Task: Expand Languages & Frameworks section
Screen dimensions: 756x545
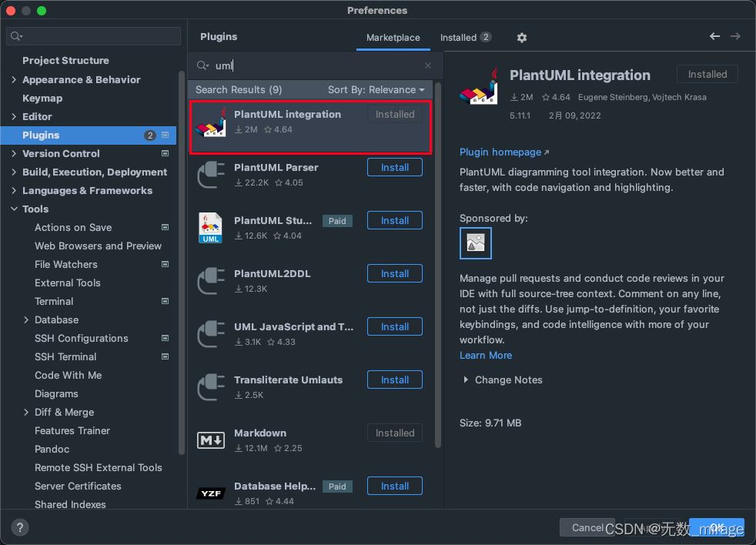Action: (14, 190)
